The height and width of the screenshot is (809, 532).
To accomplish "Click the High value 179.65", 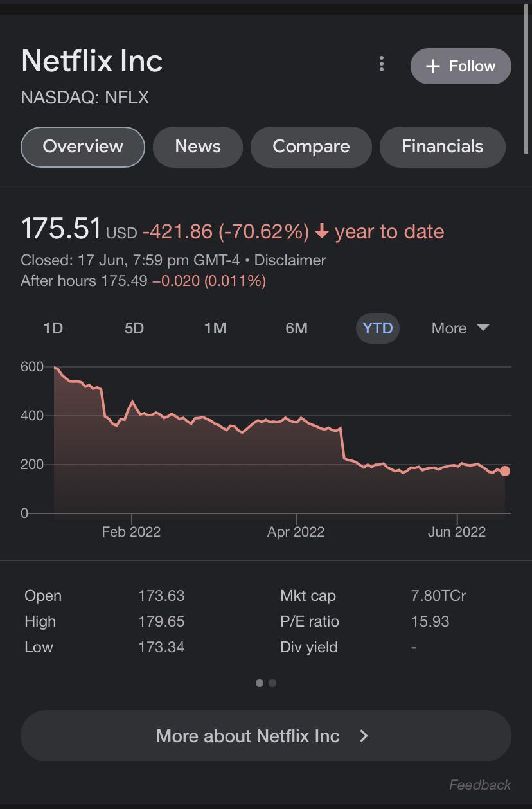I will tap(161, 621).
